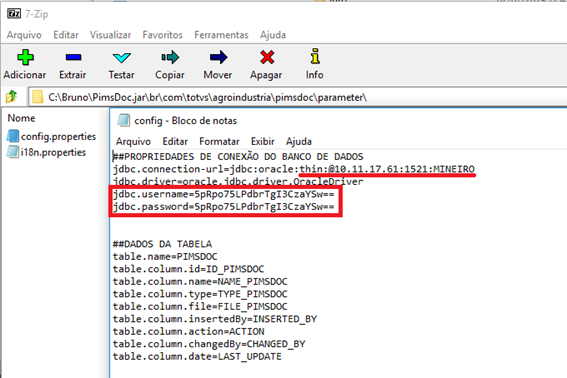Viewport: 567px width, 378px height.
Task: Open Notepad's Formatar menu
Action: (219, 141)
